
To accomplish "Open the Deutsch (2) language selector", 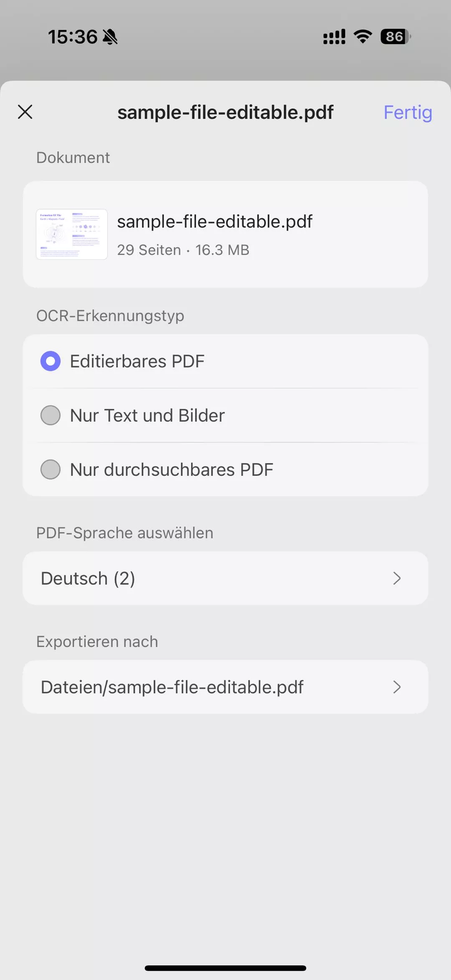I will (209, 578).
